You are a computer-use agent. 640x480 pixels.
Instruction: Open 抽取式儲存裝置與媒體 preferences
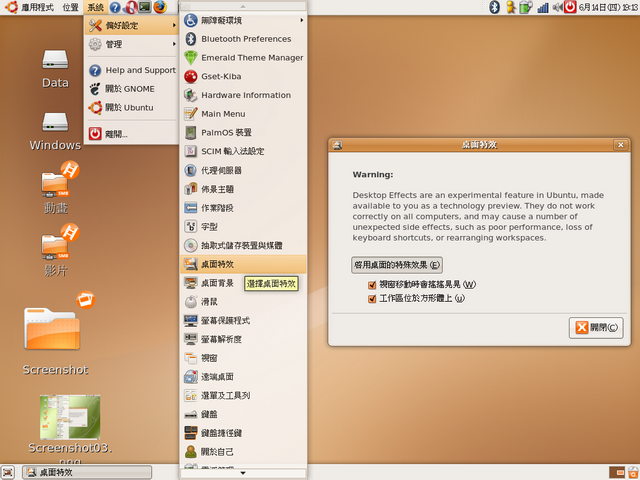tap(243, 245)
